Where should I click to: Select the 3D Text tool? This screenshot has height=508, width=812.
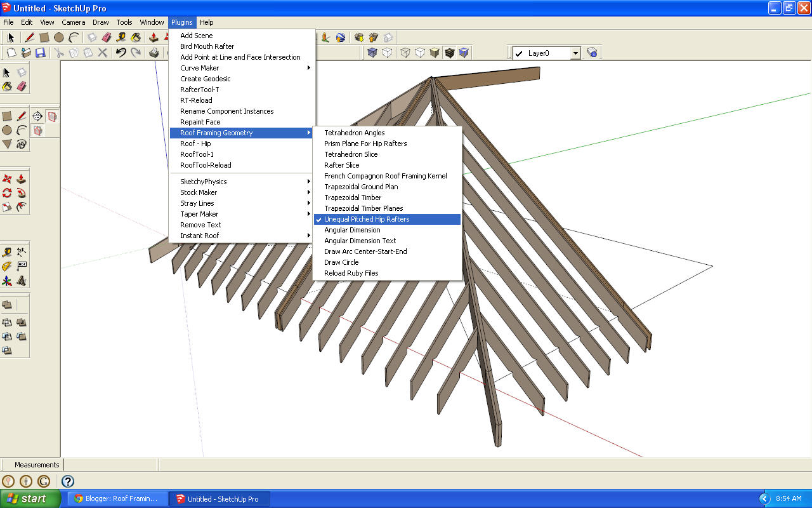coord(20,280)
